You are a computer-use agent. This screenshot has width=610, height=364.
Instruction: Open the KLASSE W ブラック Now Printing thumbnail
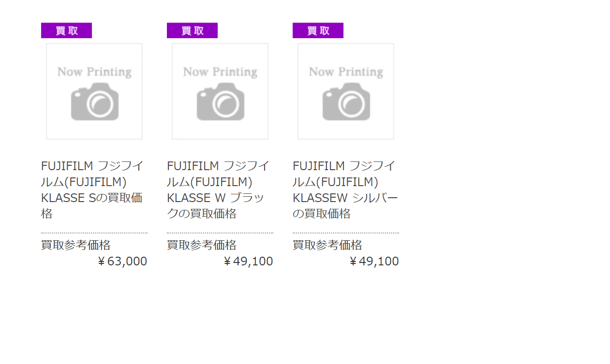(220, 91)
